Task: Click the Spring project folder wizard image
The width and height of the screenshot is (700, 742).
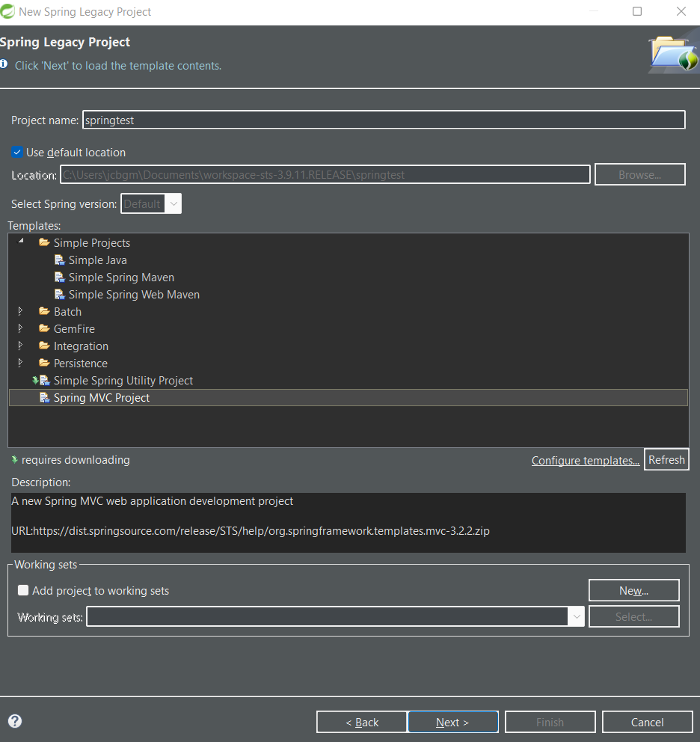Action: [x=674, y=54]
